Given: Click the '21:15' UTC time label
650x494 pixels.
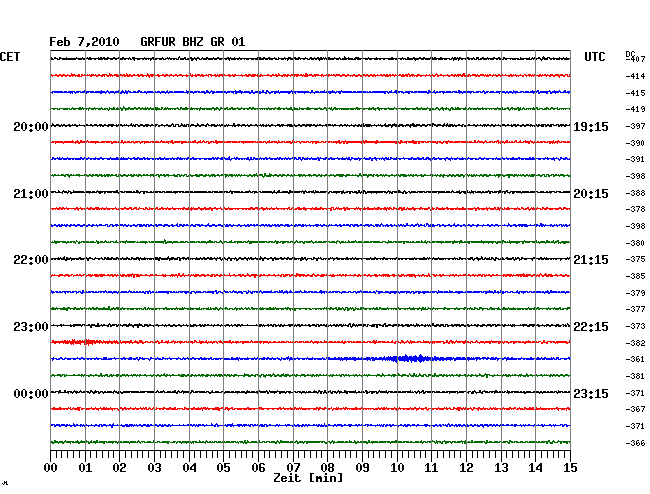Looking at the screenshot, I should coord(591,260).
